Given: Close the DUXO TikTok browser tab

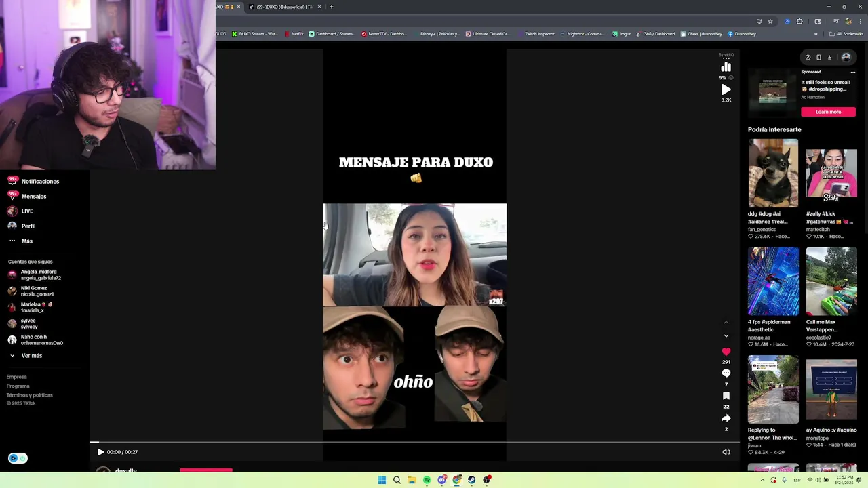Looking at the screenshot, I should tap(319, 7).
